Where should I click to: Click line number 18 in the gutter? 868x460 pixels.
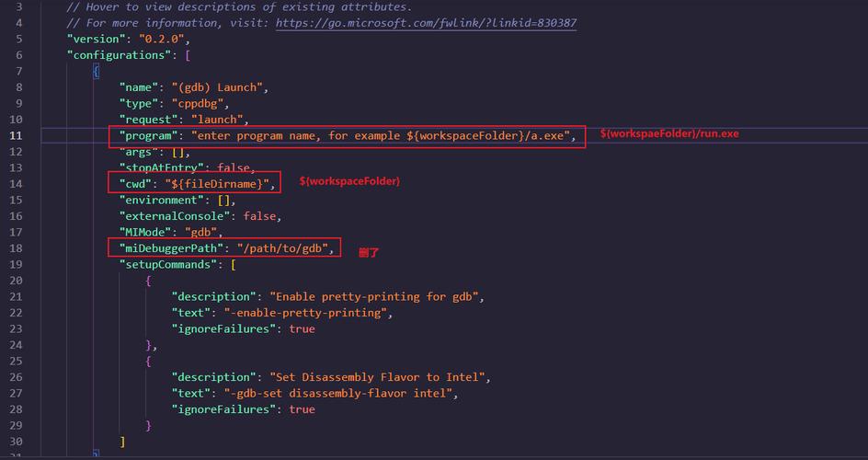coord(17,248)
